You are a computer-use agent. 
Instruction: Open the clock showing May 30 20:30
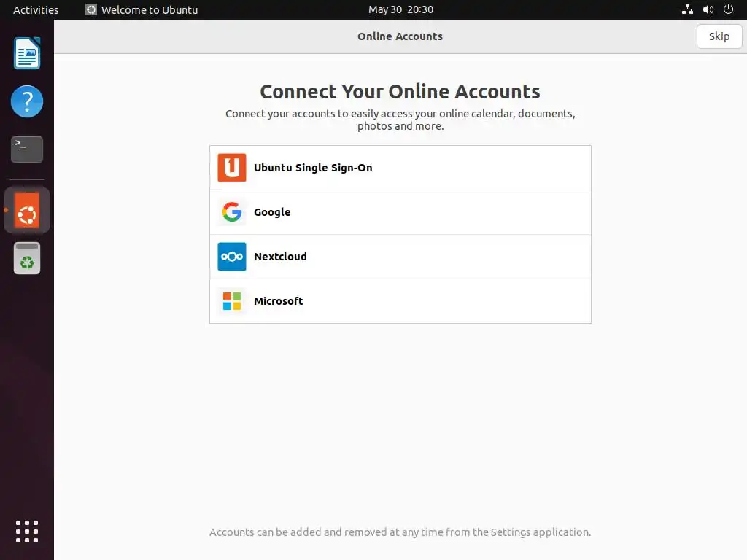click(x=400, y=9)
